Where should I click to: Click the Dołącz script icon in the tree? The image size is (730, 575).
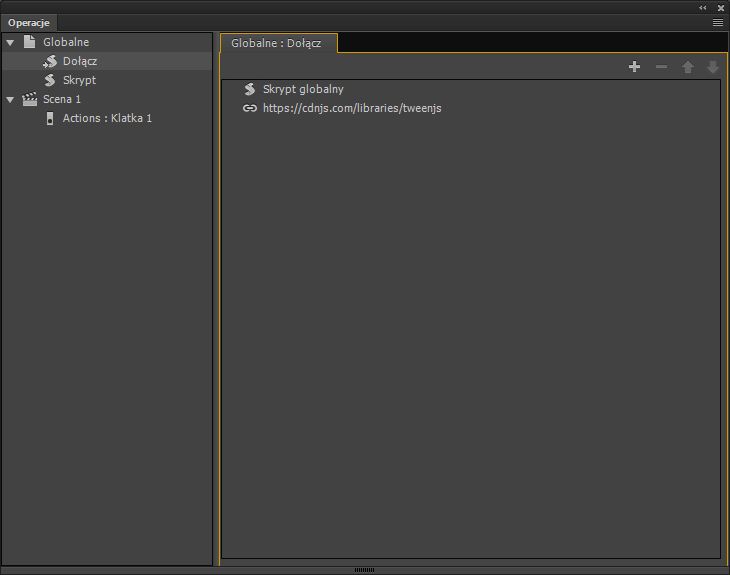[50, 61]
